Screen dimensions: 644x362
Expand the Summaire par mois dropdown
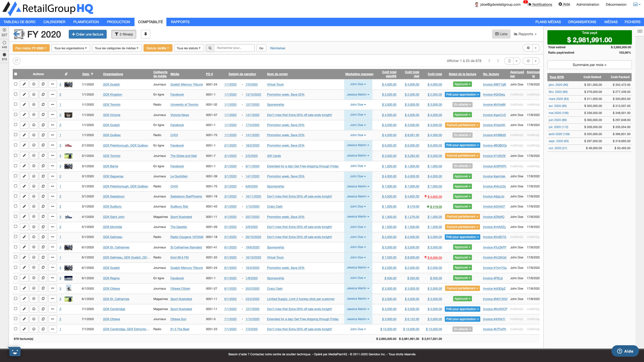point(589,65)
